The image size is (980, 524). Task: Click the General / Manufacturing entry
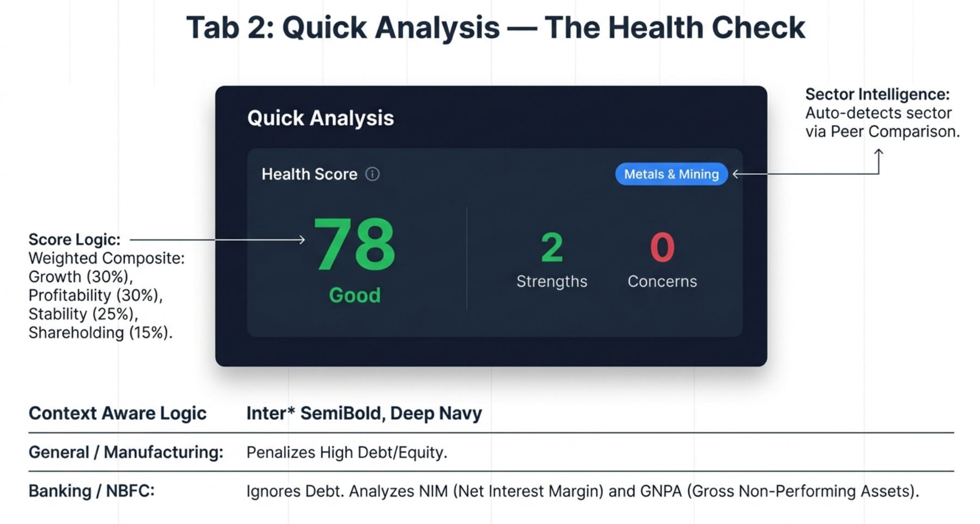coord(125,452)
